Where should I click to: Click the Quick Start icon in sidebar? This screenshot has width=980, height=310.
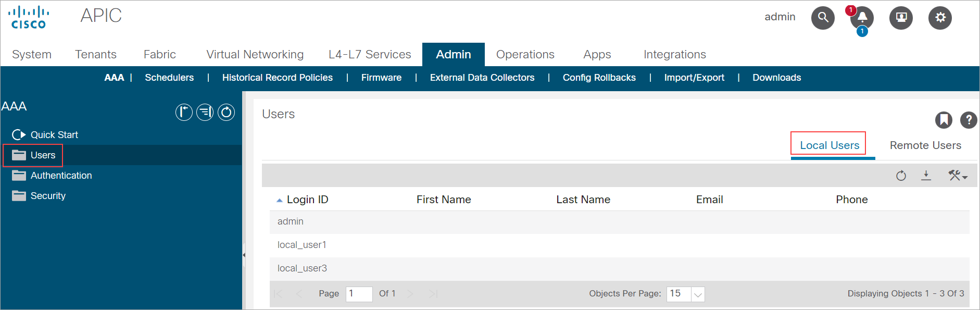point(19,135)
